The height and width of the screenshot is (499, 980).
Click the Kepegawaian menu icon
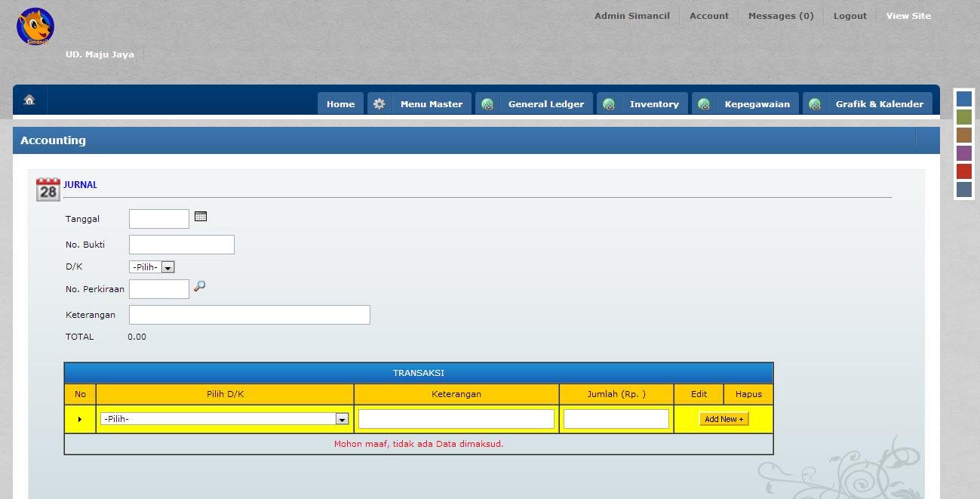click(x=704, y=103)
